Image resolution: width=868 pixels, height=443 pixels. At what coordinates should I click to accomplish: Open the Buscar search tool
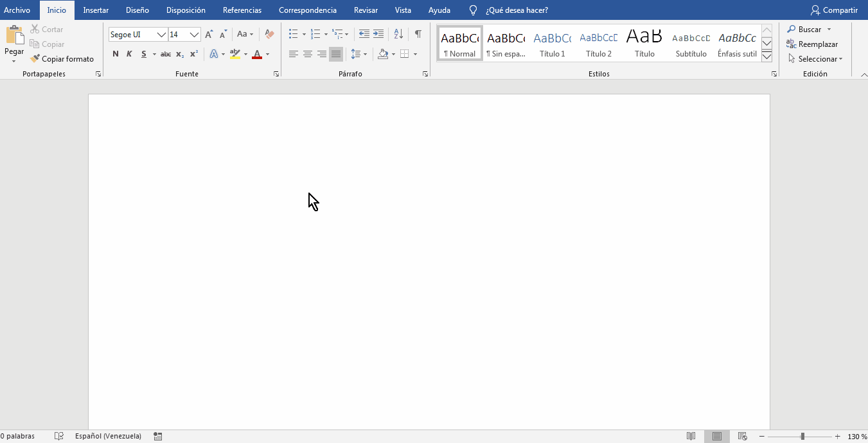tap(804, 30)
